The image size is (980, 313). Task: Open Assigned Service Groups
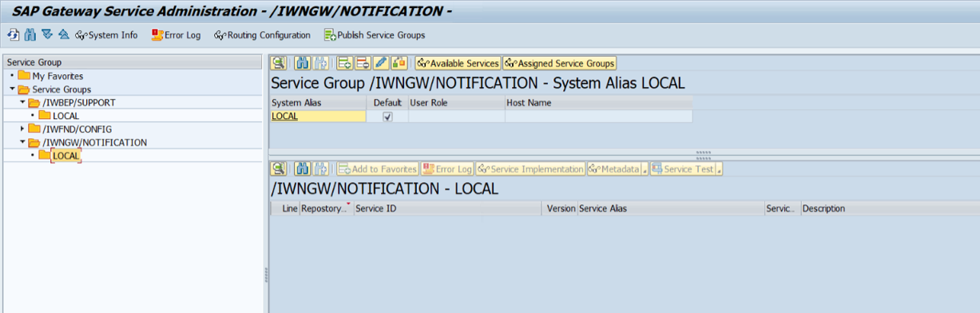[x=559, y=63]
